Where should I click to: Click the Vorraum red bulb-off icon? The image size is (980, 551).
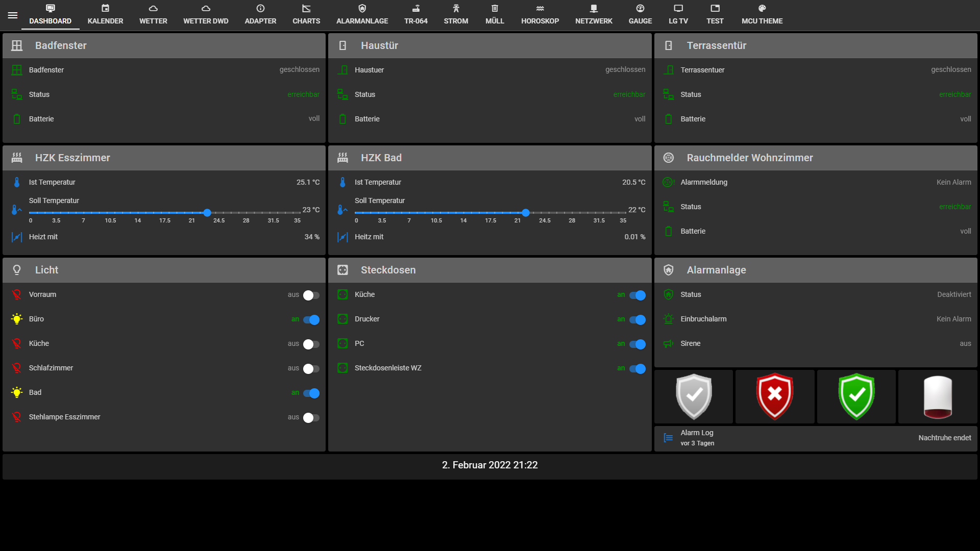click(17, 294)
